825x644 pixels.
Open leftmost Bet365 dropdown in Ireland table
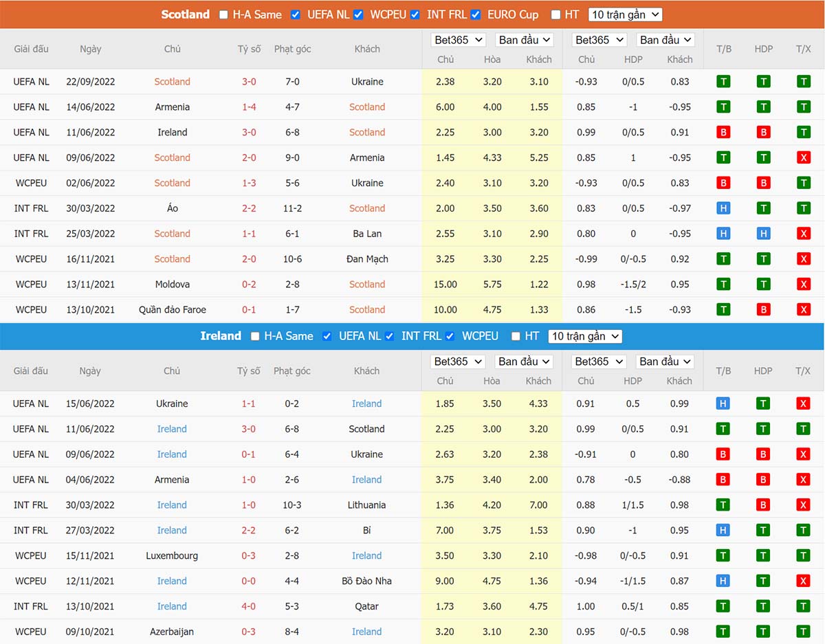[458, 362]
